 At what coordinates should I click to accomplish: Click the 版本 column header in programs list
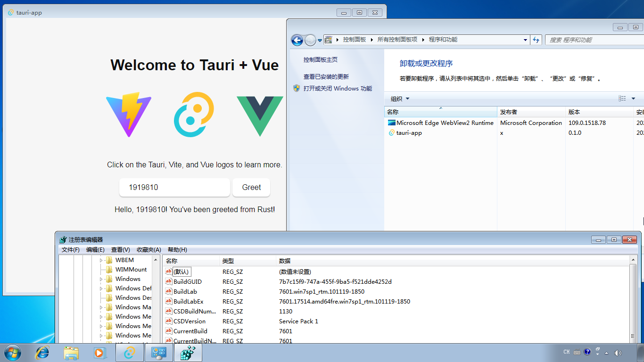[599, 112]
